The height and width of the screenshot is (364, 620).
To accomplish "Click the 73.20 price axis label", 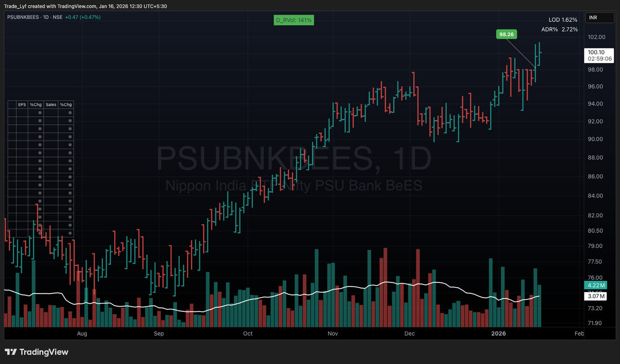I will tap(596, 308).
